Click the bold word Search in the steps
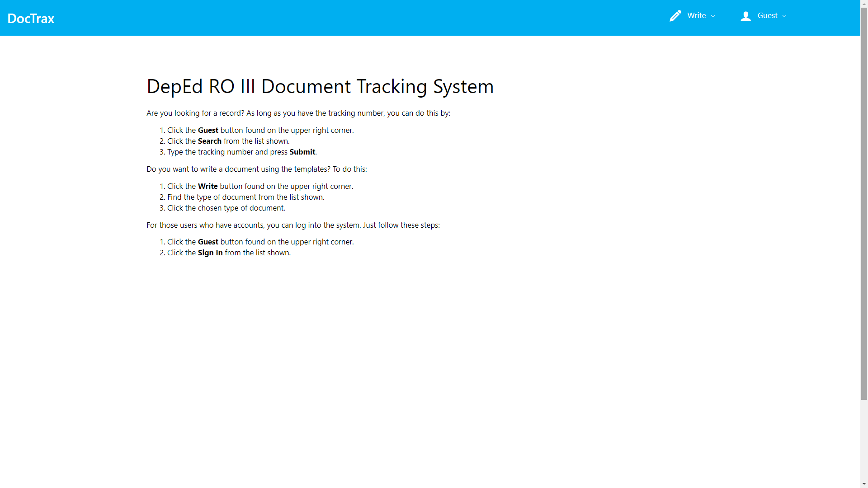 209,141
